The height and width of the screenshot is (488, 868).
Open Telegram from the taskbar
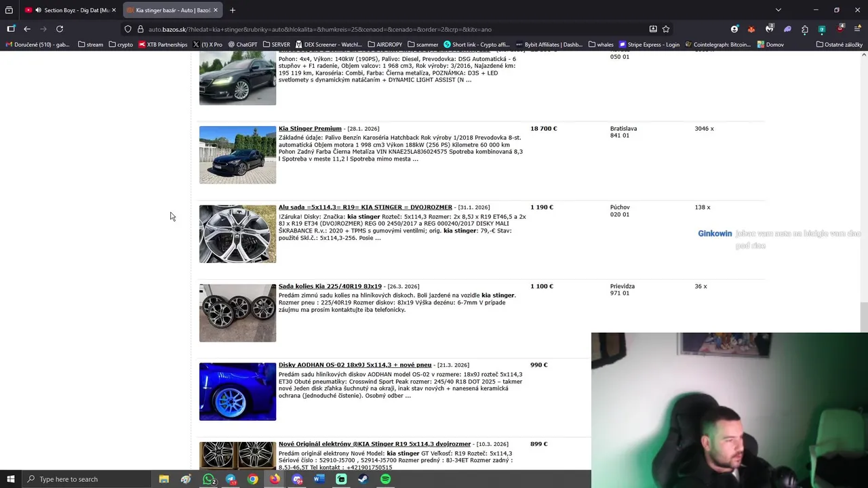(x=231, y=479)
